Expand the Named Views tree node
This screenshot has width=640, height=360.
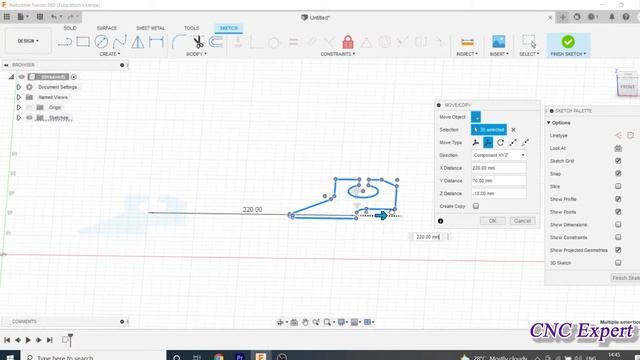click(x=18, y=97)
